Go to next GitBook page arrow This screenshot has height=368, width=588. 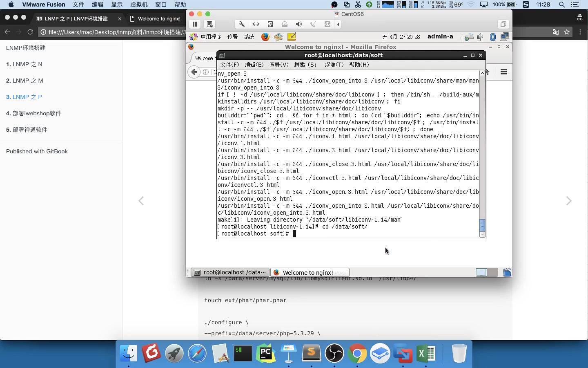[569, 201]
